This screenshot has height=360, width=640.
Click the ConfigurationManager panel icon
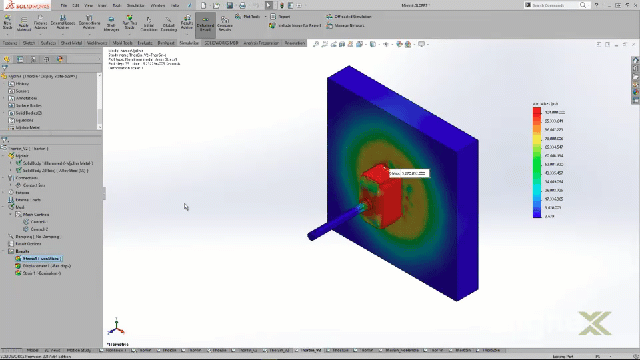point(33,59)
